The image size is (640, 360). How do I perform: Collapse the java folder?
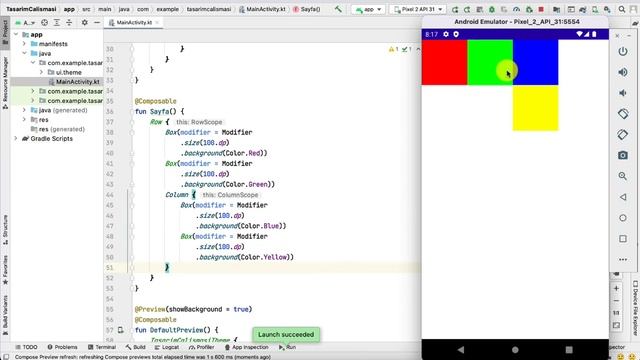tap(24, 53)
